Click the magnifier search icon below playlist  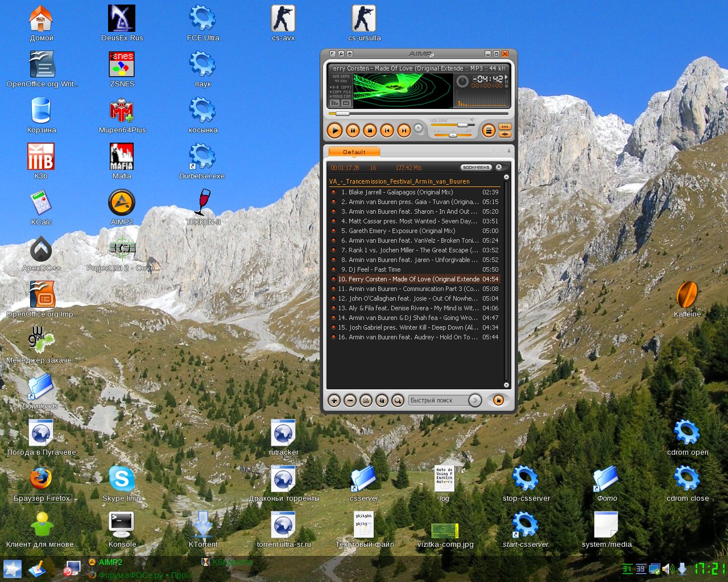pyautogui.click(x=398, y=401)
